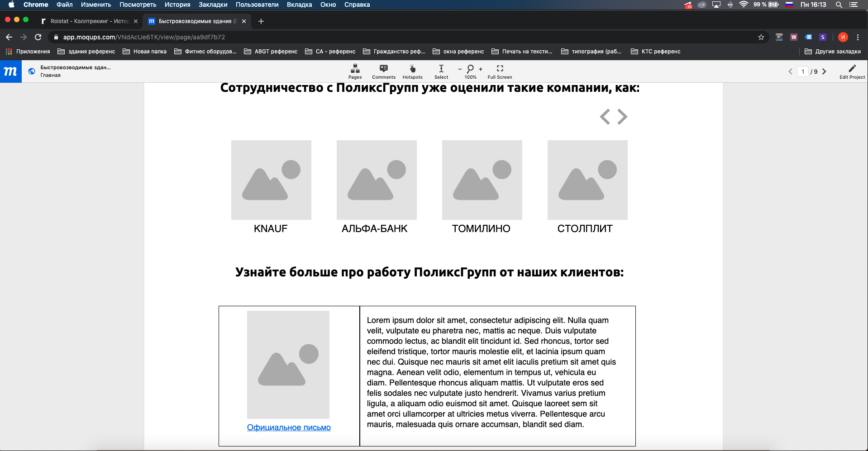Expand the окна референс bookmark folder
This screenshot has width=868, height=451.
(x=458, y=52)
